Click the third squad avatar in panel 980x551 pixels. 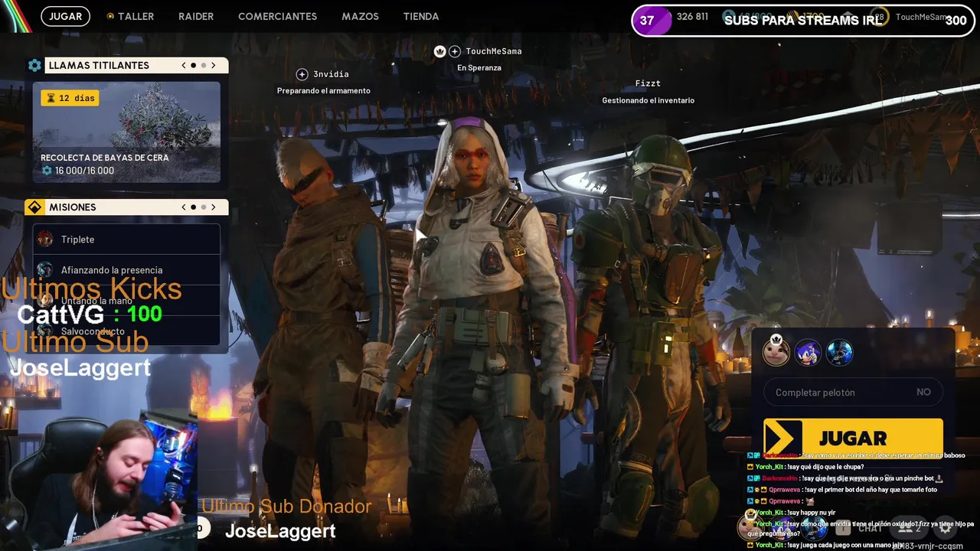tap(839, 353)
